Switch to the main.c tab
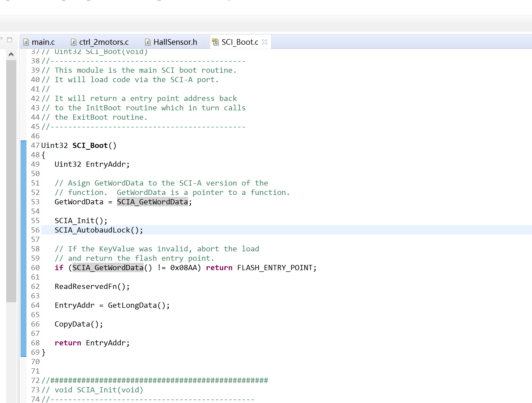 [x=43, y=42]
